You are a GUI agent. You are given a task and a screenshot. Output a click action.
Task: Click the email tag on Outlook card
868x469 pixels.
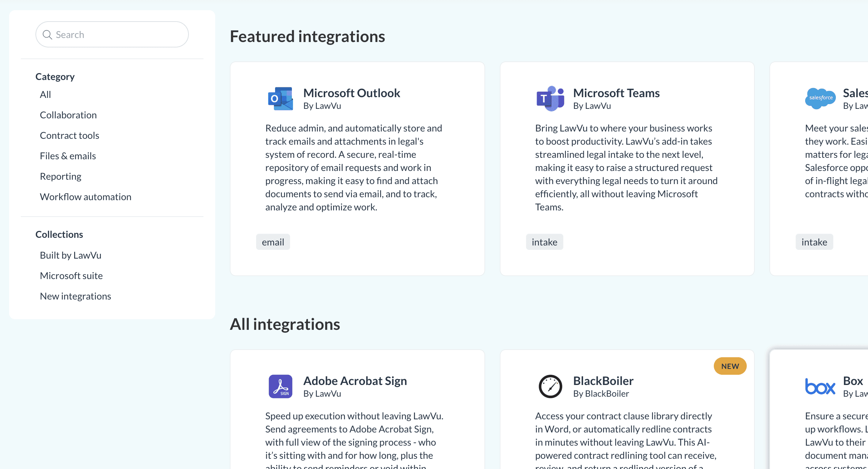[x=273, y=242]
